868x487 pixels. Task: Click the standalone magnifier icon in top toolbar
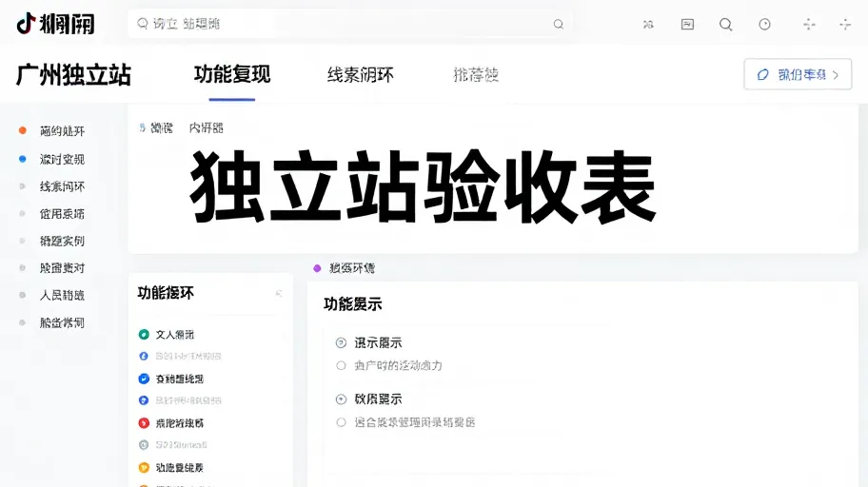click(x=726, y=25)
